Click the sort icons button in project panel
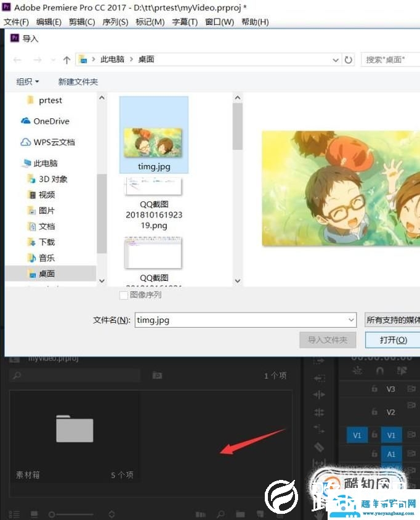Viewport: 420px width, 520px height. 111,514
